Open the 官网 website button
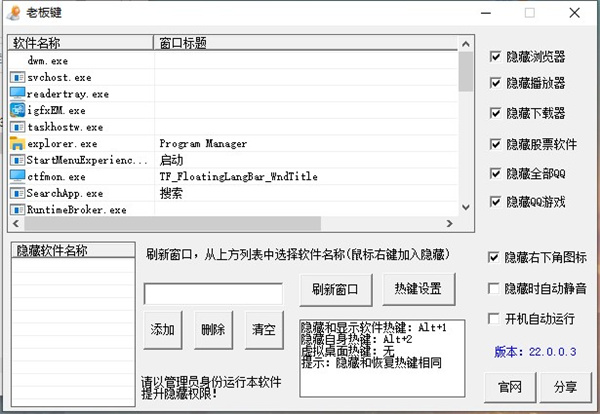The width and height of the screenshot is (600, 414). click(510, 387)
